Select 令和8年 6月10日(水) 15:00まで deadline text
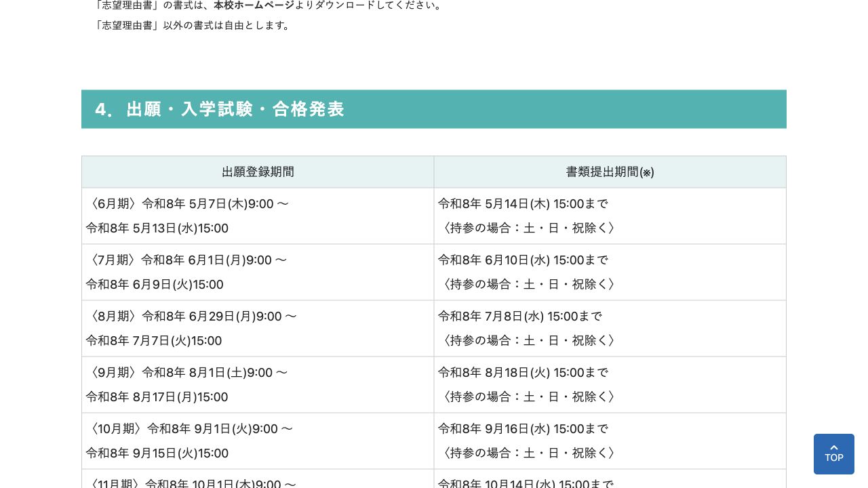 point(523,260)
